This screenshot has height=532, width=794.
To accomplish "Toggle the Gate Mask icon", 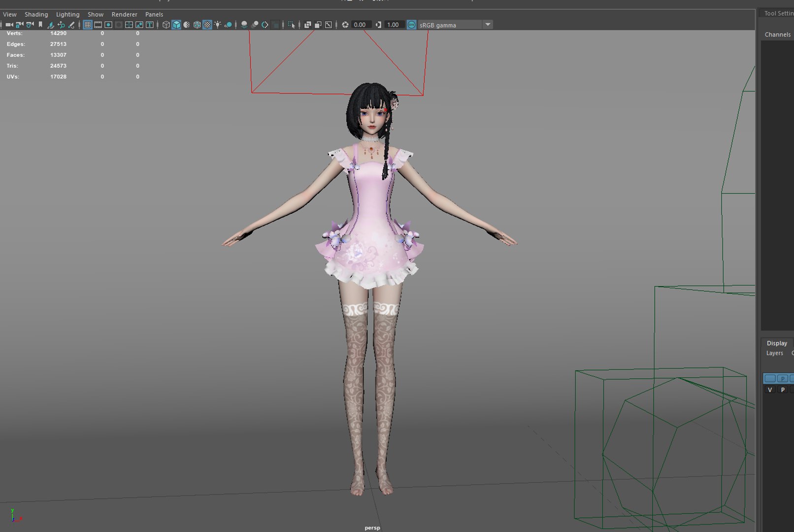I will (119, 25).
